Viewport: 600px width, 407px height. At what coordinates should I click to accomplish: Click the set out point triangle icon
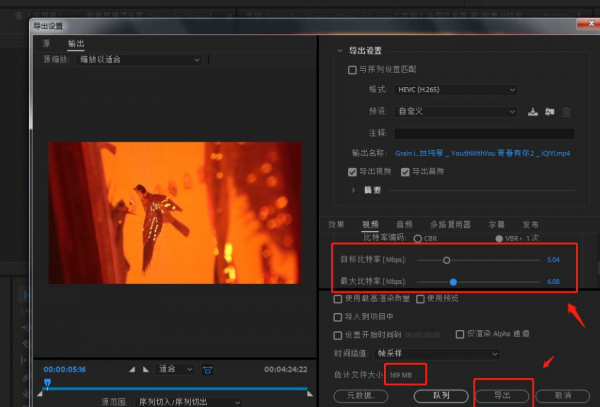pyautogui.click(x=146, y=370)
